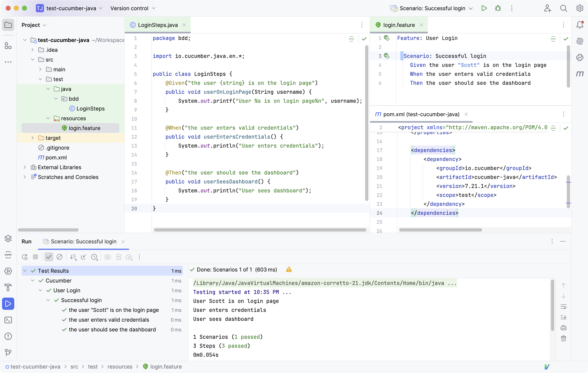Open the run configuration dropdown

(x=433, y=8)
